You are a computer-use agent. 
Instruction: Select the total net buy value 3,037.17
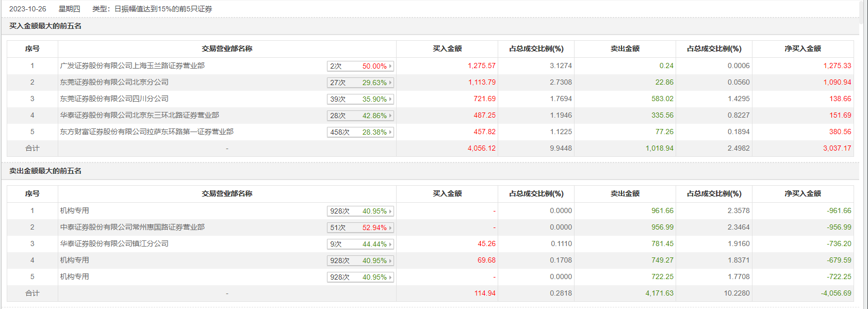tap(837, 148)
